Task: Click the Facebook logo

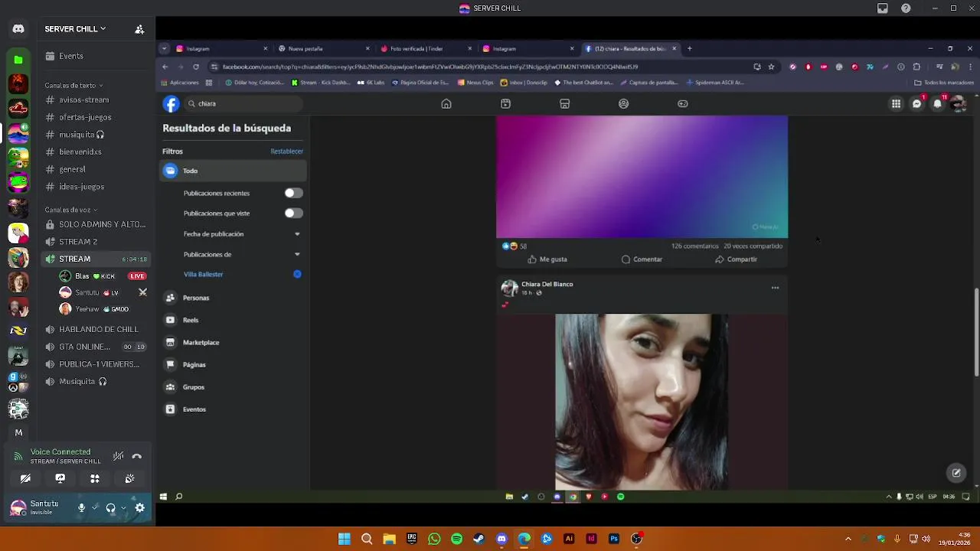Action: 171,104
